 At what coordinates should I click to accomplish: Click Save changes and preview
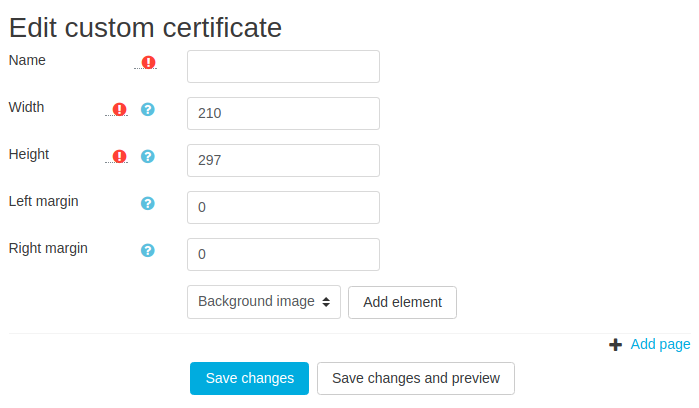[416, 379]
